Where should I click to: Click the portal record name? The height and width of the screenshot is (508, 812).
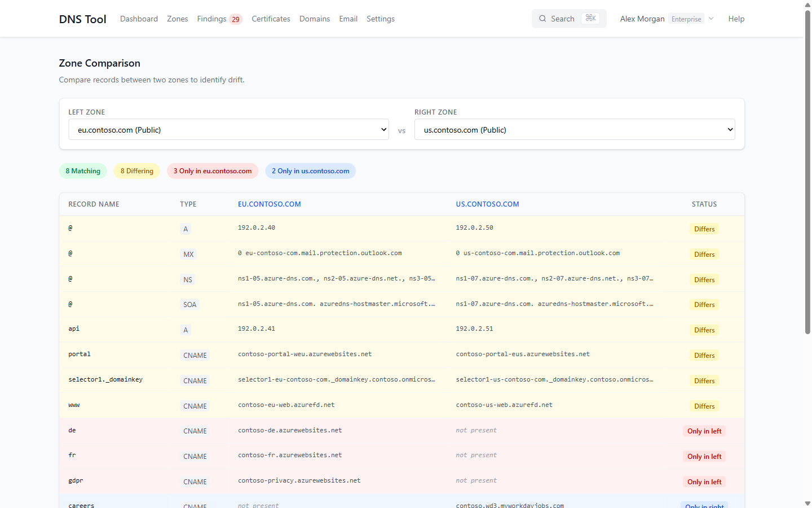[x=80, y=354]
